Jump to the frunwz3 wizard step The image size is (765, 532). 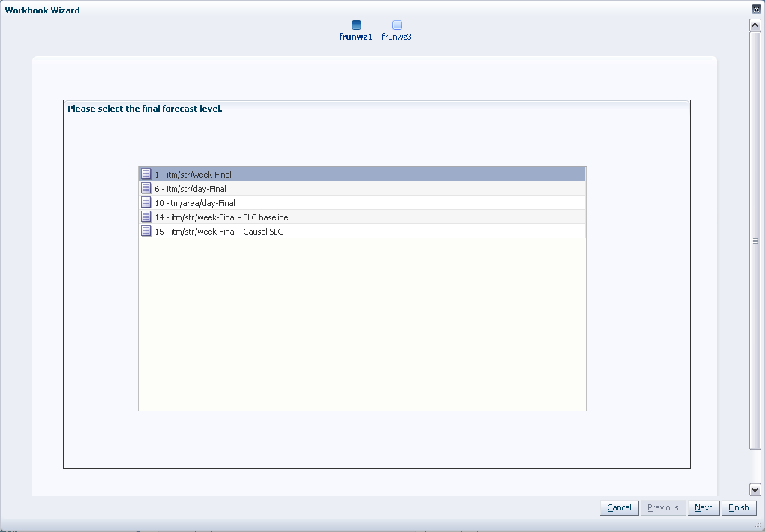click(397, 37)
